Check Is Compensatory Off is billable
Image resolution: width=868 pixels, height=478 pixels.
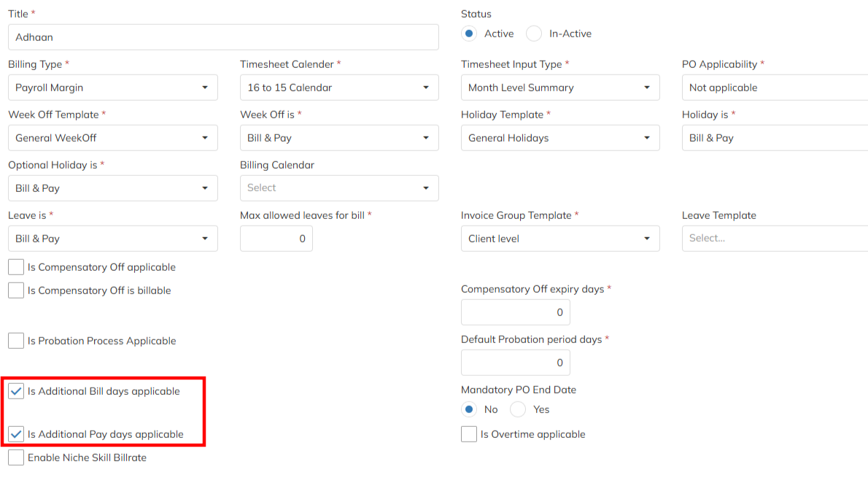(16, 290)
